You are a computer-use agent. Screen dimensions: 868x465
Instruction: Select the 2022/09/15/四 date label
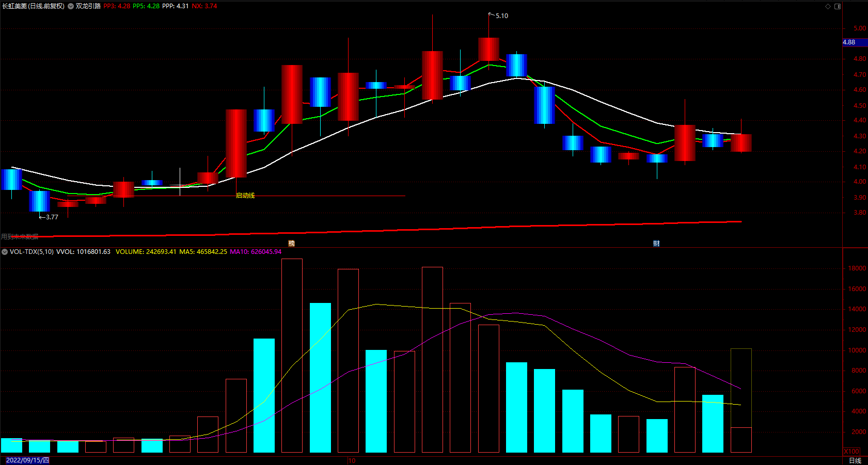point(27,460)
